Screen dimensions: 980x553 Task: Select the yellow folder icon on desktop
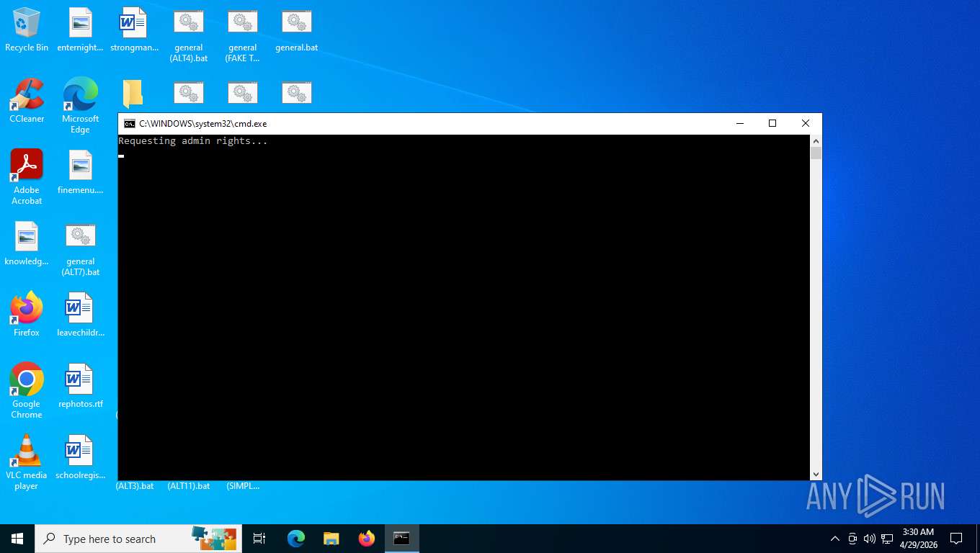tap(133, 94)
